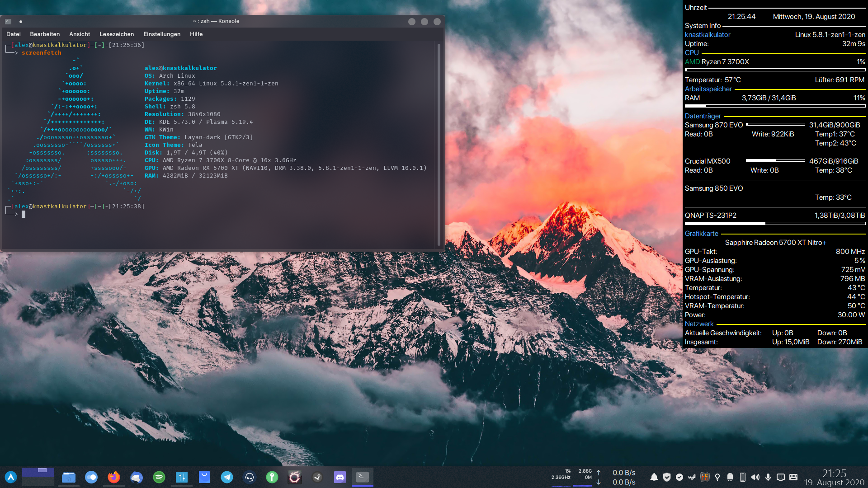Start Lutris from the taskbar
The image size is (868, 488).
295,477
